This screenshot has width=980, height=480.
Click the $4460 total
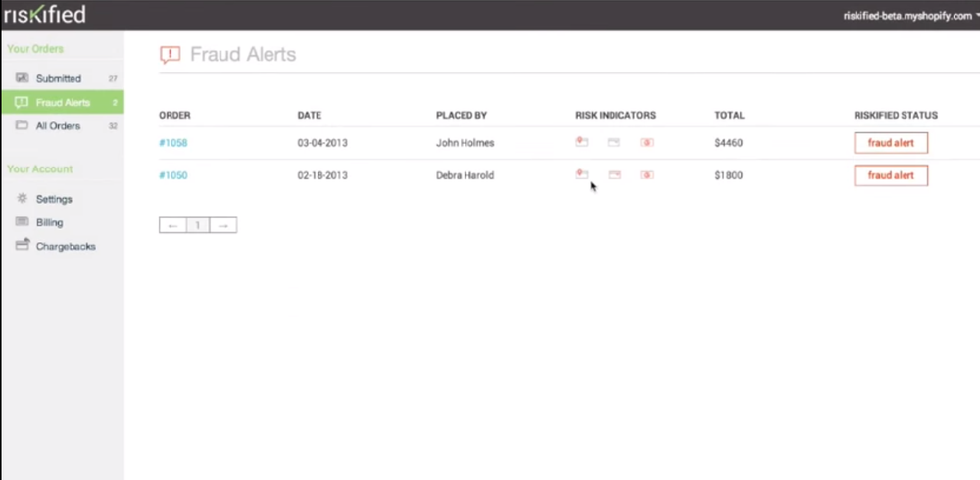pyautogui.click(x=729, y=142)
